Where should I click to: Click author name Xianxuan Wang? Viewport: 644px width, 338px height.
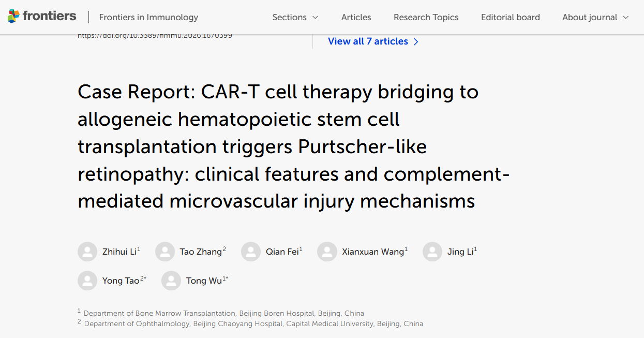[372, 252]
